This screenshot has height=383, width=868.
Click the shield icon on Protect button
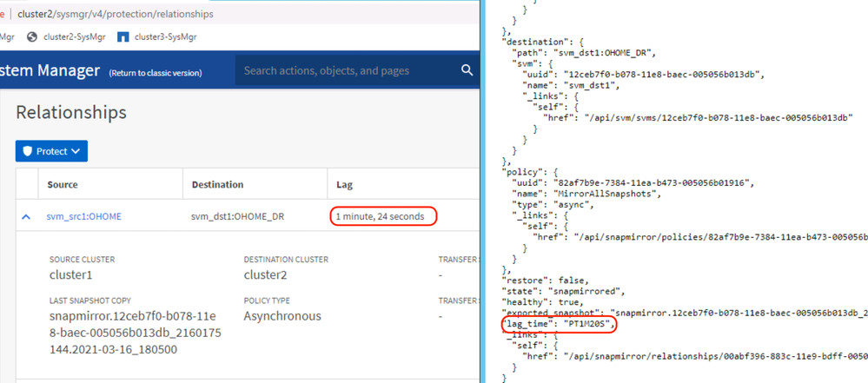(27, 151)
